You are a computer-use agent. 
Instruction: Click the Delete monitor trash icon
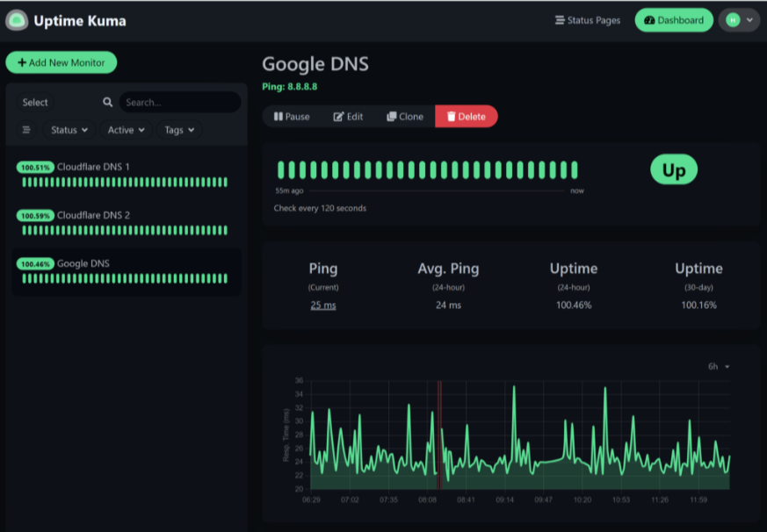450,116
